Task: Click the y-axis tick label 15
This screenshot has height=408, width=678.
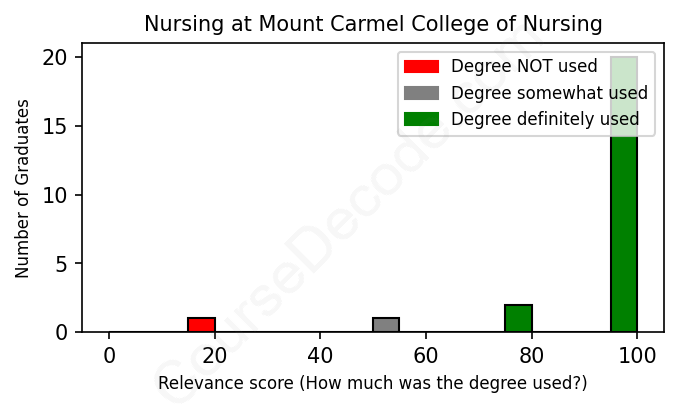Action: point(58,127)
